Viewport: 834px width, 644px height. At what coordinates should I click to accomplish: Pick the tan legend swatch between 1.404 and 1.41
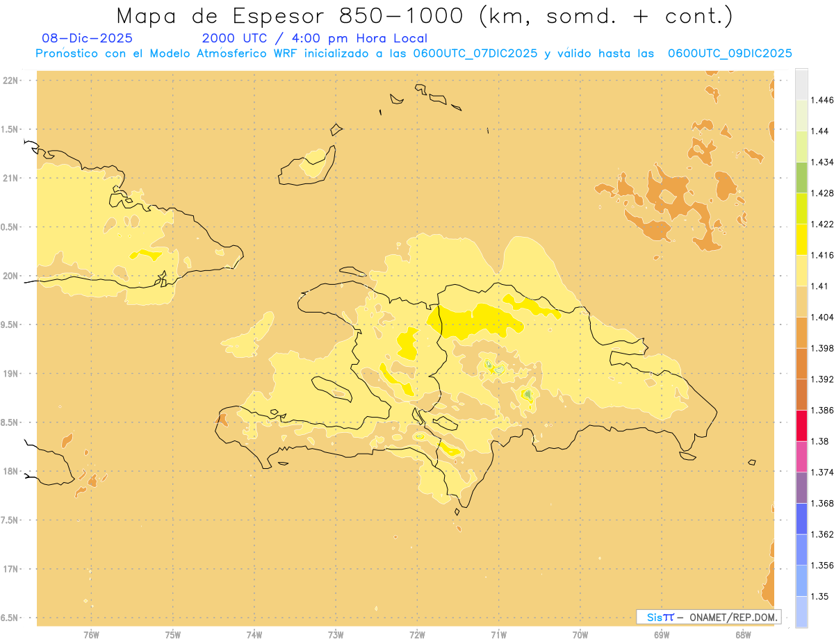801,302
